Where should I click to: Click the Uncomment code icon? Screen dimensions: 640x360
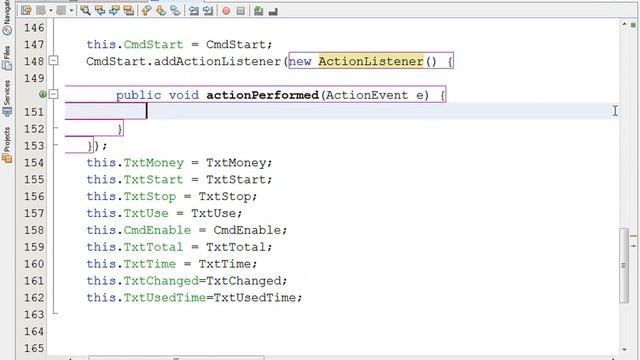[x=273, y=11]
